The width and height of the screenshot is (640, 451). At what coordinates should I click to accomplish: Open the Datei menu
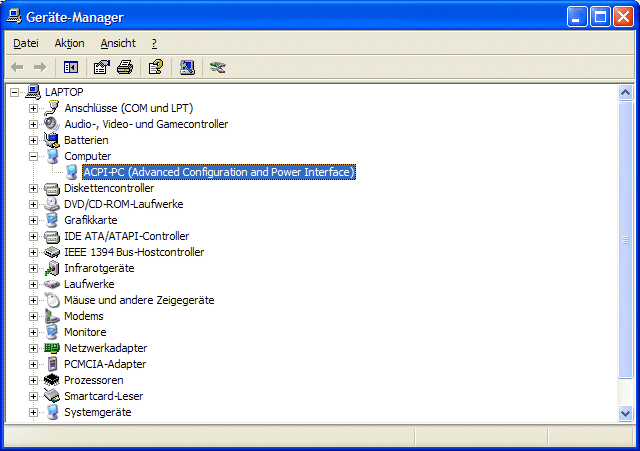pos(26,43)
